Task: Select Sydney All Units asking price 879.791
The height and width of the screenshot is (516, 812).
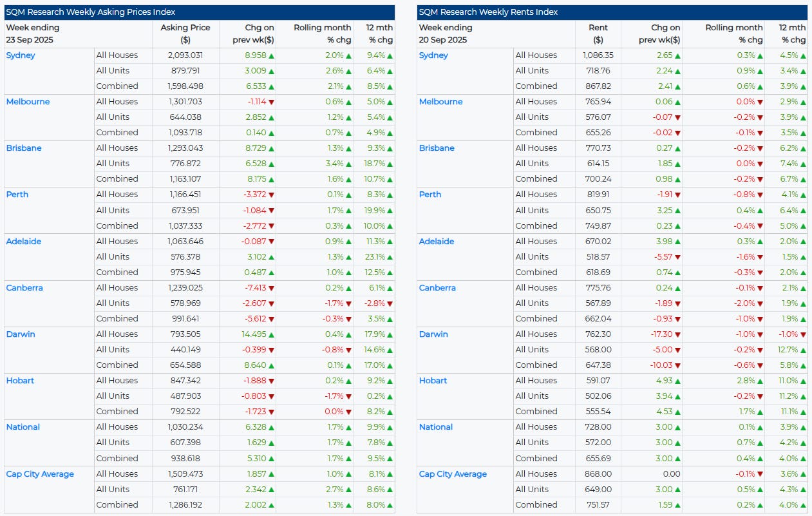Action: (185, 71)
